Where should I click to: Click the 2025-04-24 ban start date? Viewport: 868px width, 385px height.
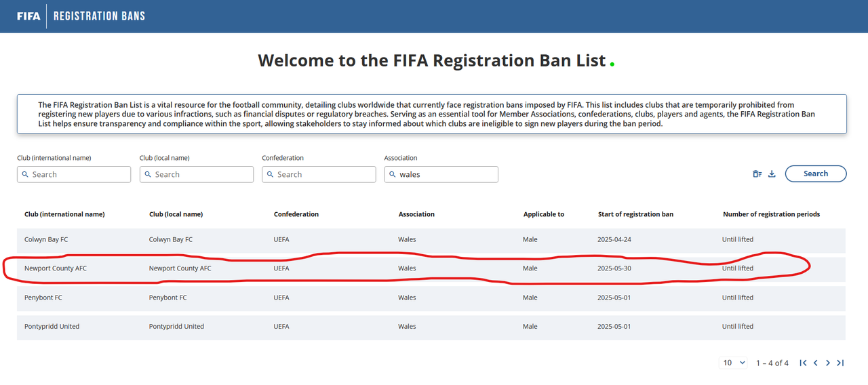(x=614, y=239)
